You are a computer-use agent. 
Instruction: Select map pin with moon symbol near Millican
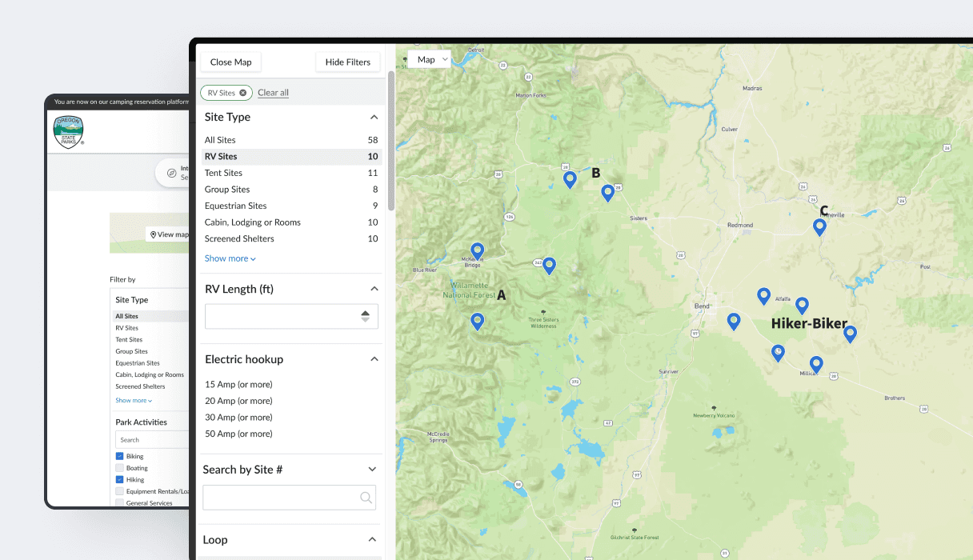pos(778,353)
